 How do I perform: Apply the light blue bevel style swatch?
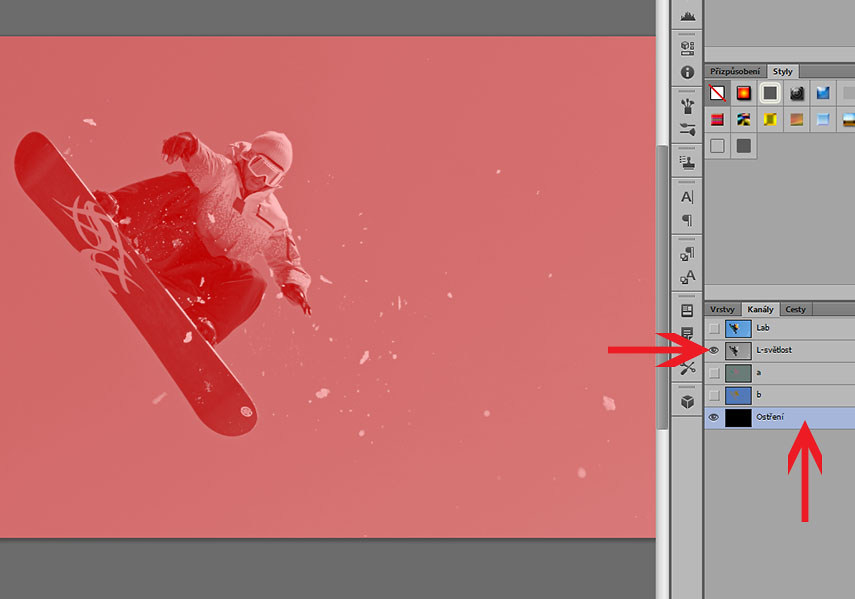tap(823, 119)
